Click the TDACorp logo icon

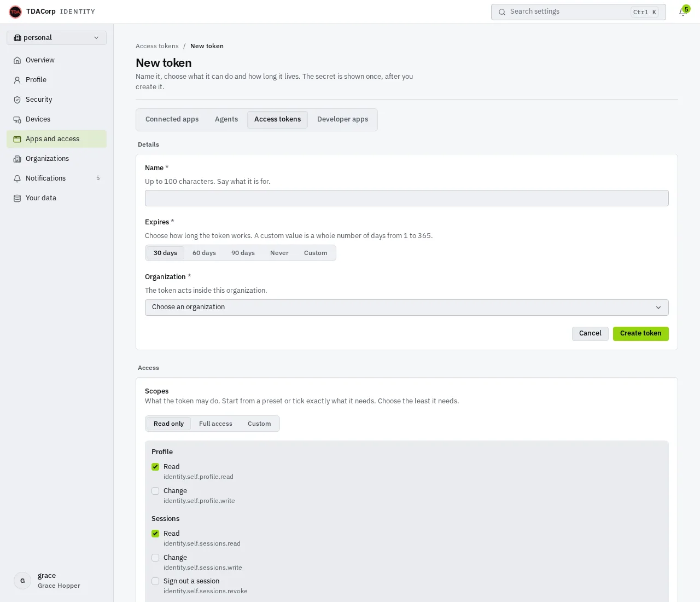click(x=15, y=11)
